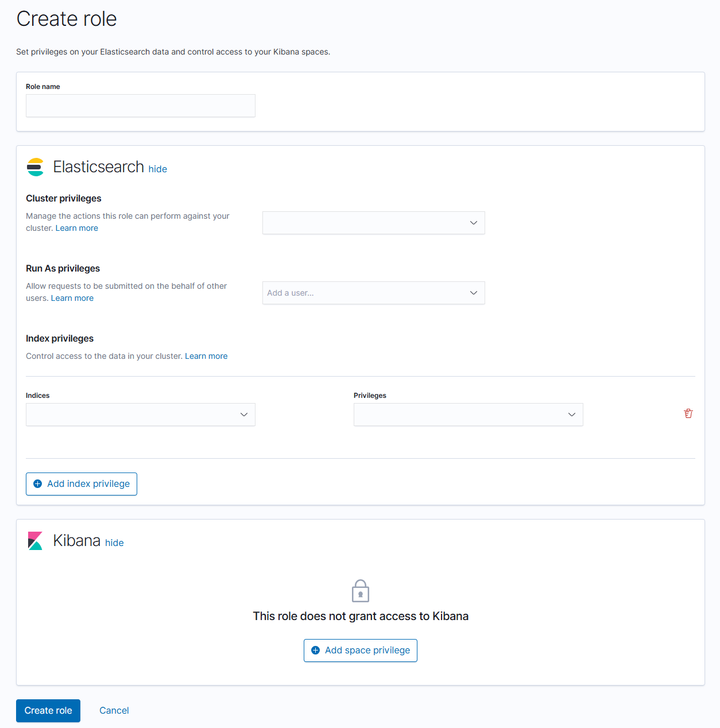720x728 pixels.
Task: Open Learn more under Index privileges
Action: [x=206, y=356]
